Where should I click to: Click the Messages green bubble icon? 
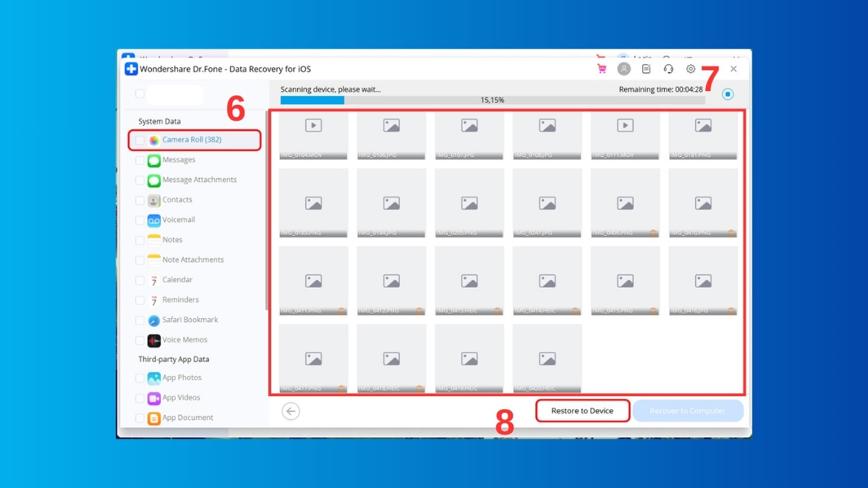pyautogui.click(x=154, y=160)
